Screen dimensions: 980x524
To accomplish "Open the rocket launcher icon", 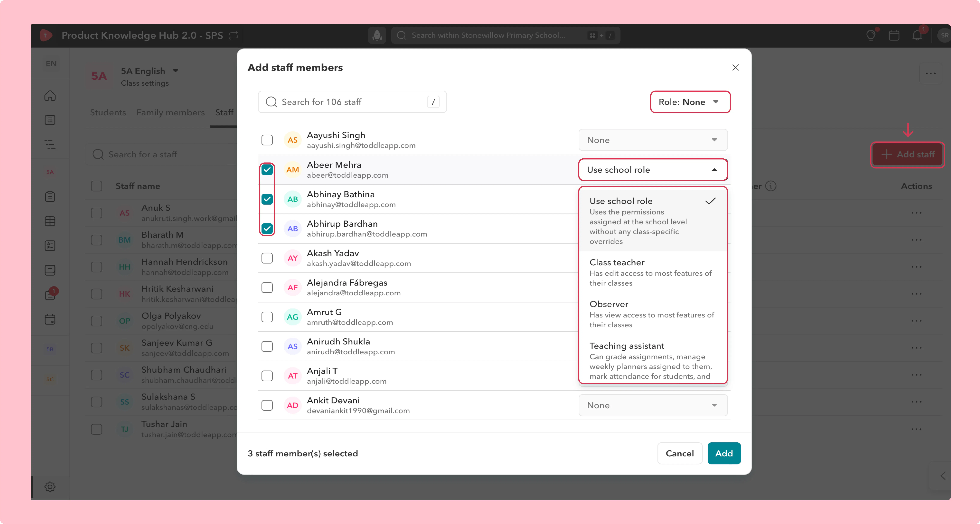I will pyautogui.click(x=377, y=35).
